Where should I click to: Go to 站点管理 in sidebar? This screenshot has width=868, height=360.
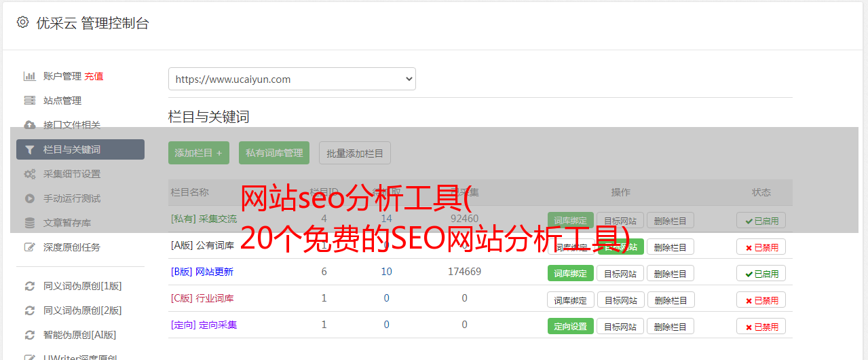click(x=62, y=101)
